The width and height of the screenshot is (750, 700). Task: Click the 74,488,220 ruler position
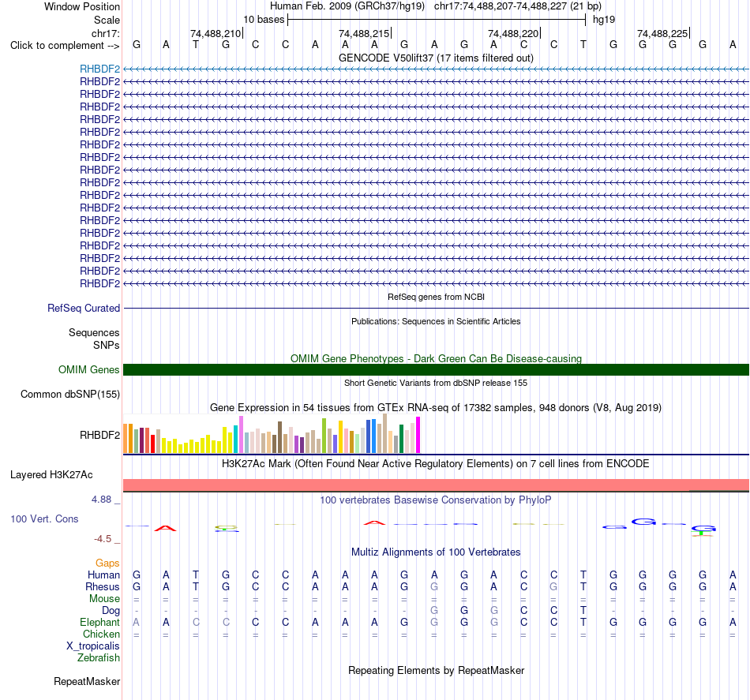pyautogui.click(x=513, y=33)
